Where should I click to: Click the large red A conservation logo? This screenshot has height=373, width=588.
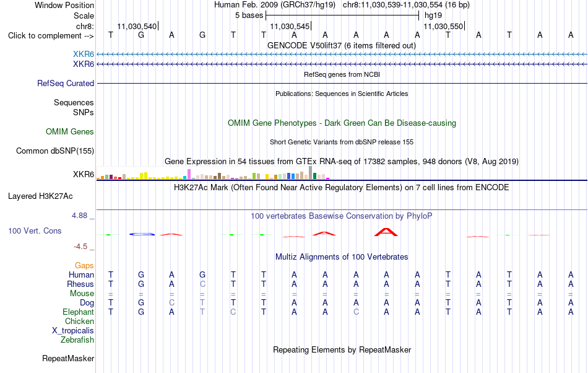(x=386, y=232)
